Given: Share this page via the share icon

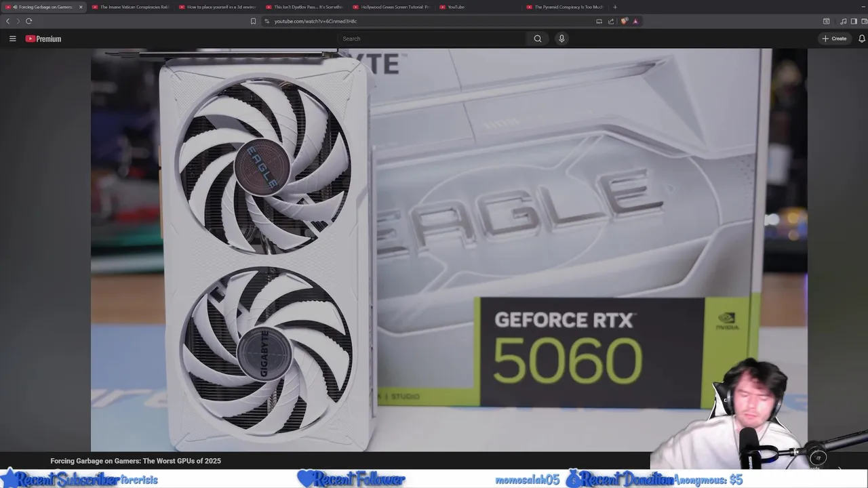Looking at the screenshot, I should pos(611,21).
